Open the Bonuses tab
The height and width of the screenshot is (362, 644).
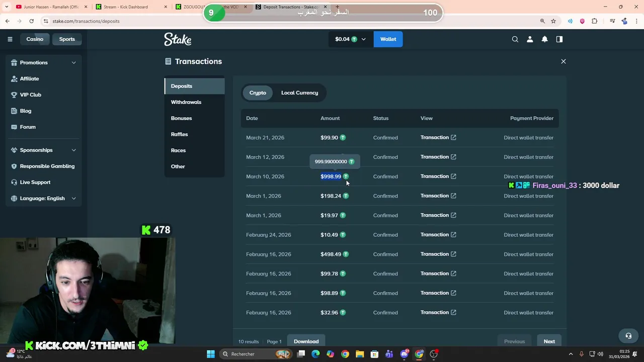tap(195, 118)
